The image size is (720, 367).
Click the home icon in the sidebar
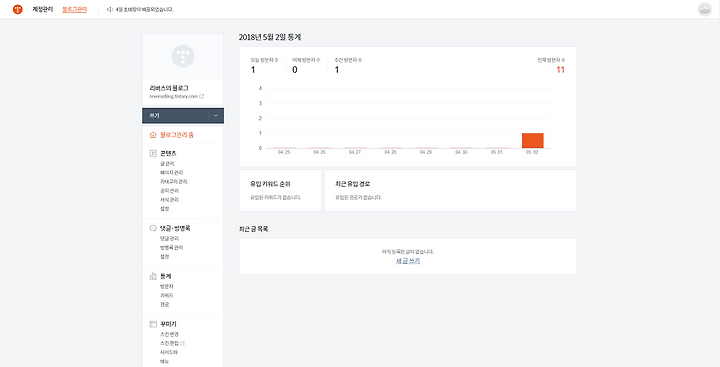pos(153,135)
